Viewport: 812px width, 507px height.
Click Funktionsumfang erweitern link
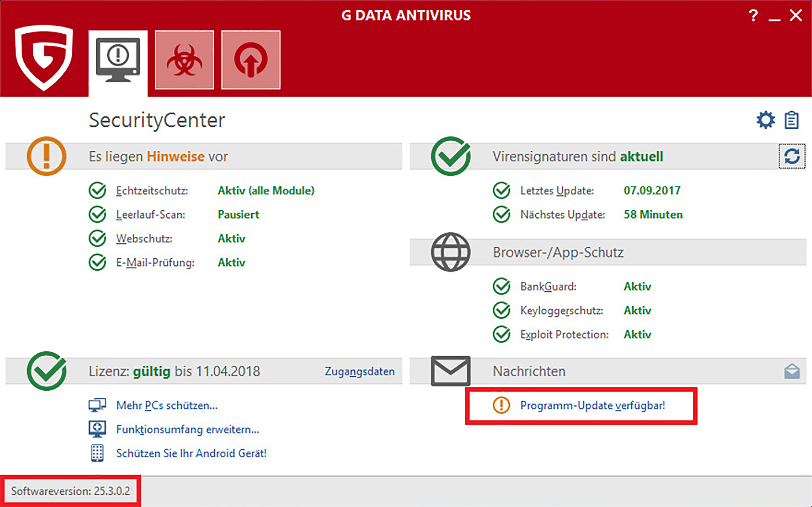click(x=187, y=429)
